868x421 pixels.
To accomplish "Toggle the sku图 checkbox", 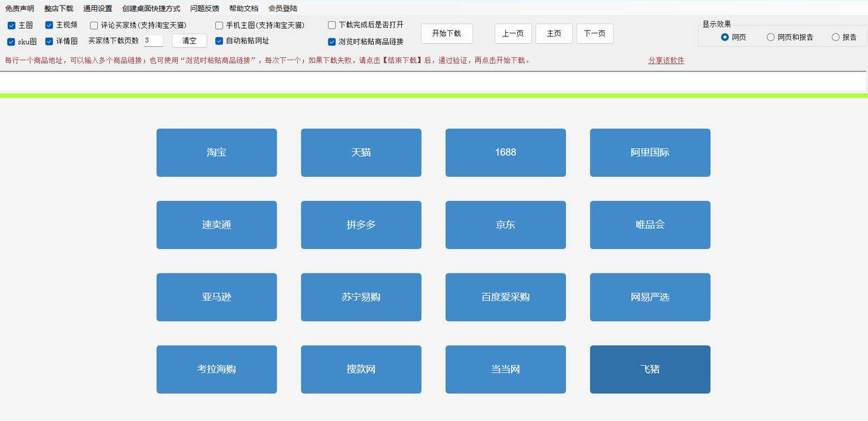I will (x=11, y=41).
